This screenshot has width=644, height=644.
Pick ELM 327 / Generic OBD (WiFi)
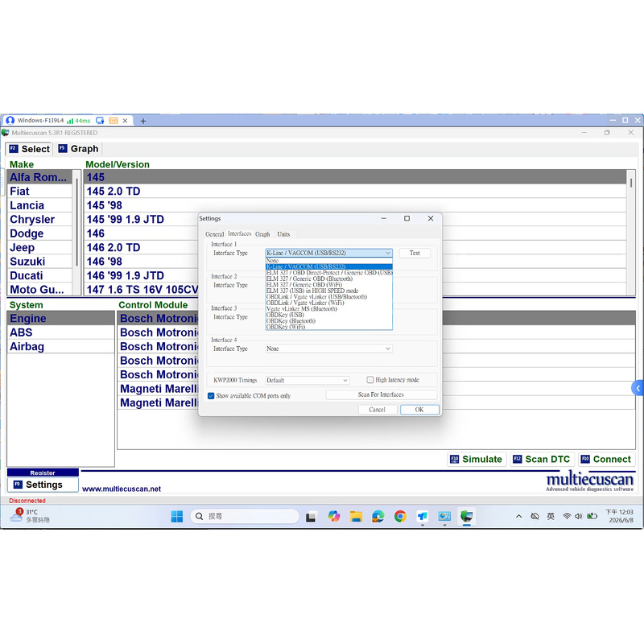click(x=328, y=285)
